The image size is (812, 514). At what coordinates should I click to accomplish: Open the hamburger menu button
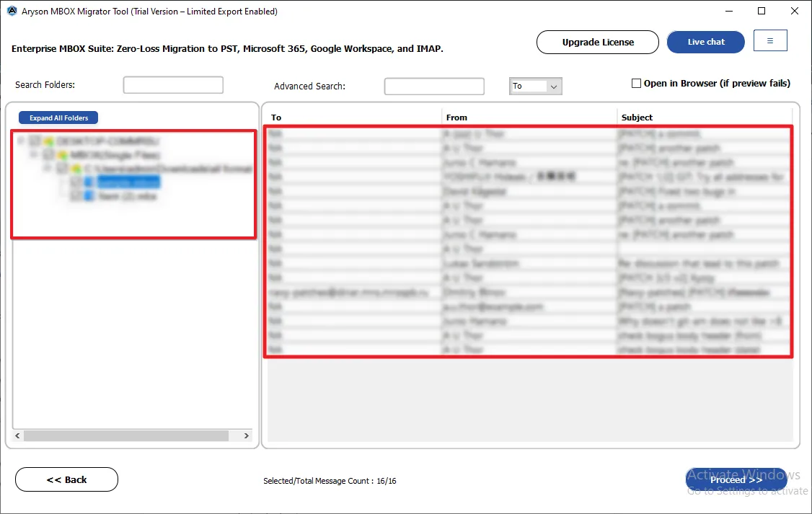coord(770,41)
